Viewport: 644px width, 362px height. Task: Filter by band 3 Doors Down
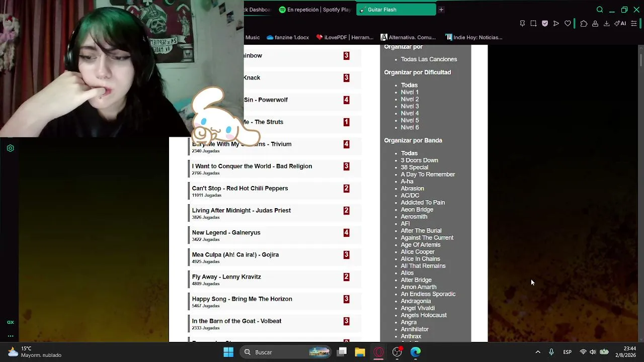coord(419,160)
